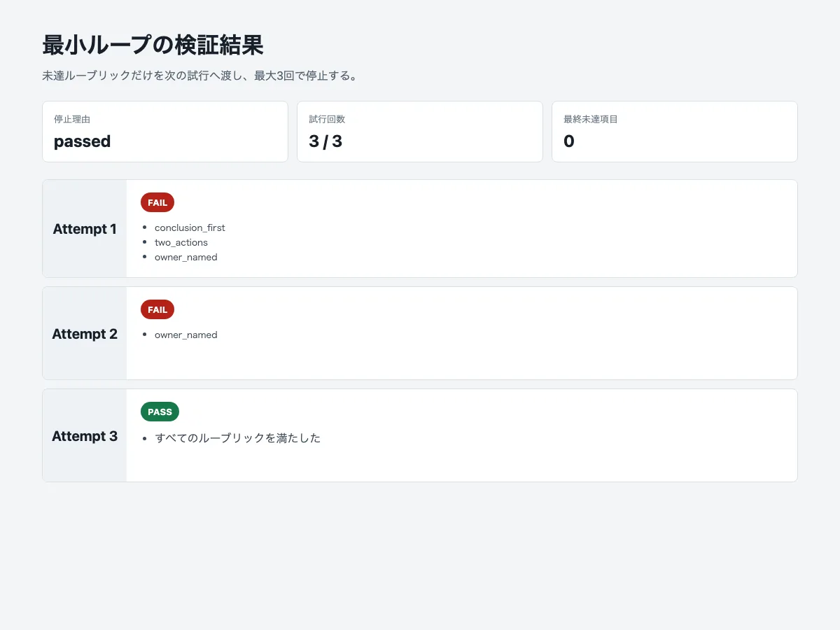Click the Attempt 2 label

tap(85, 334)
